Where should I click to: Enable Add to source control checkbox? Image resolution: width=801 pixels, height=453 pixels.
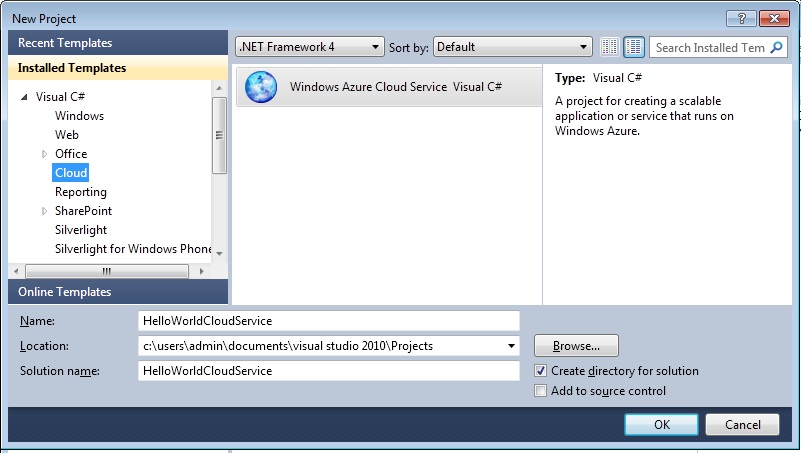[541, 391]
